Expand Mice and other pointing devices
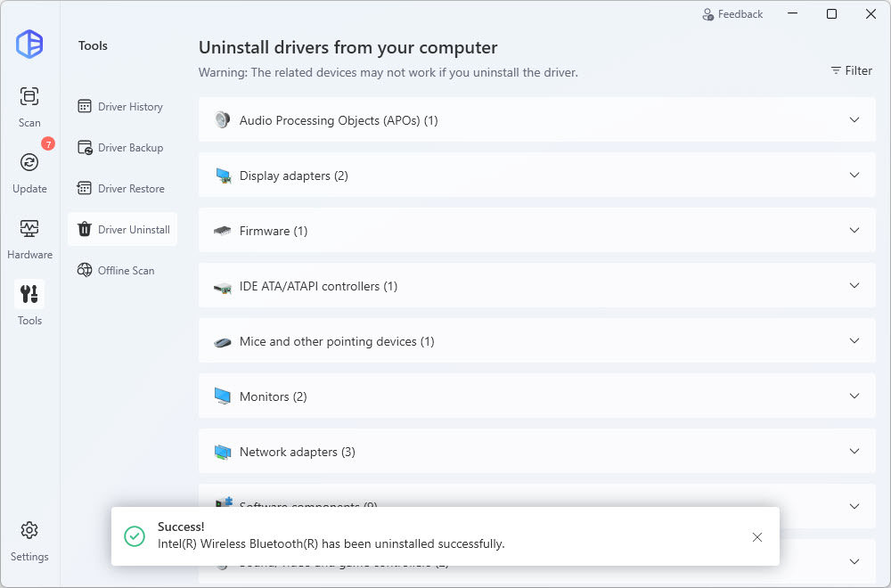The image size is (891, 588). coord(854,341)
